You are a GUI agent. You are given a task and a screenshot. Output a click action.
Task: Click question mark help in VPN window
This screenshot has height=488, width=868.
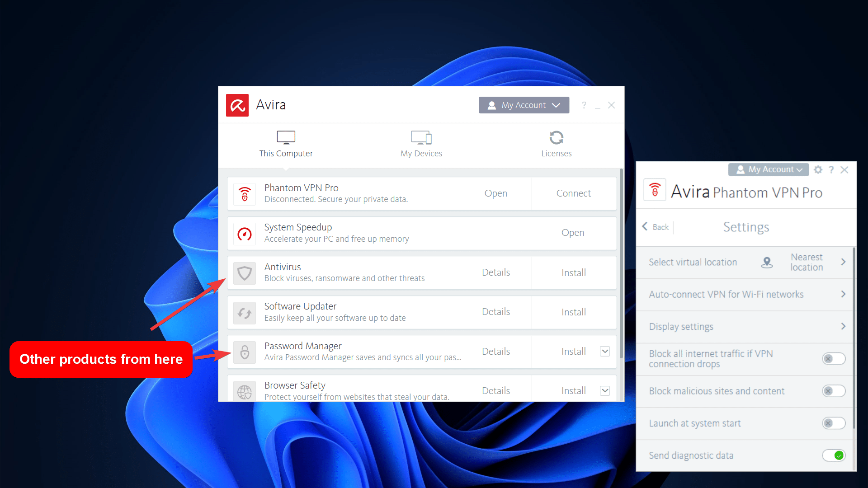point(831,169)
